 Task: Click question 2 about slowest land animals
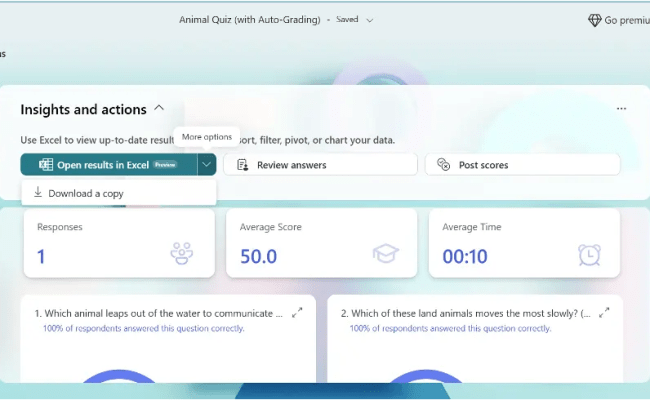click(x=466, y=313)
